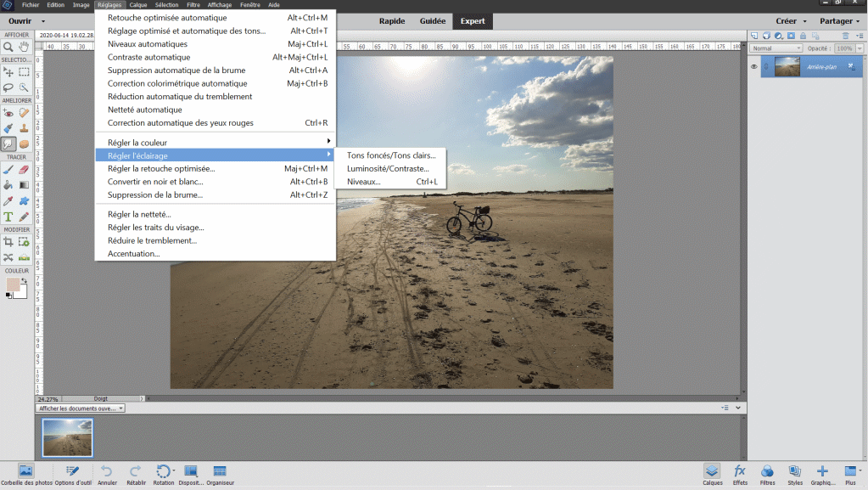Open the Organiseur from bottom bar

(219, 473)
